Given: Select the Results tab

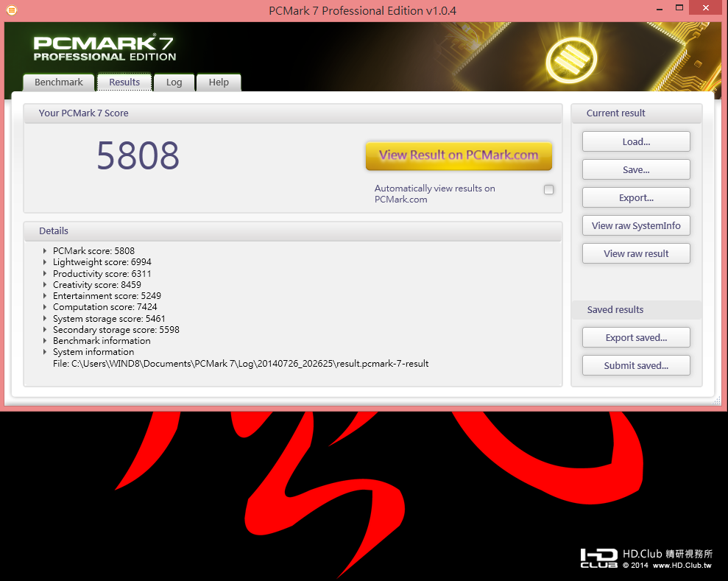Looking at the screenshot, I should pos(124,82).
